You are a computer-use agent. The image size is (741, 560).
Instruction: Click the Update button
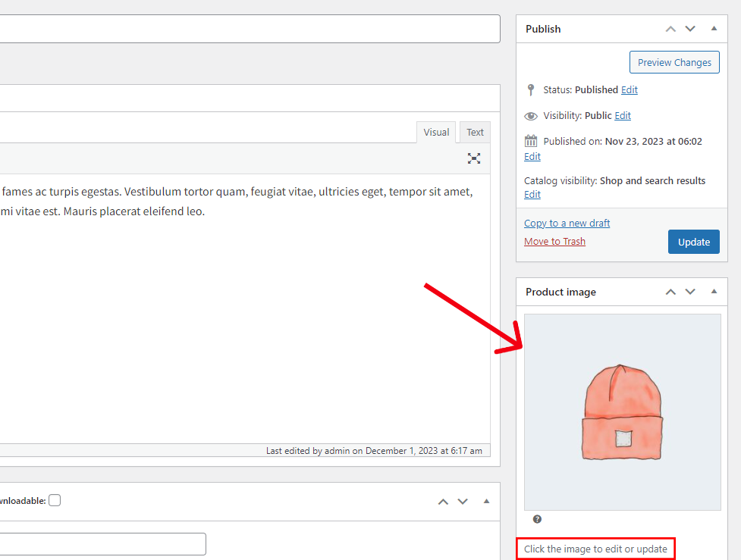coord(694,242)
